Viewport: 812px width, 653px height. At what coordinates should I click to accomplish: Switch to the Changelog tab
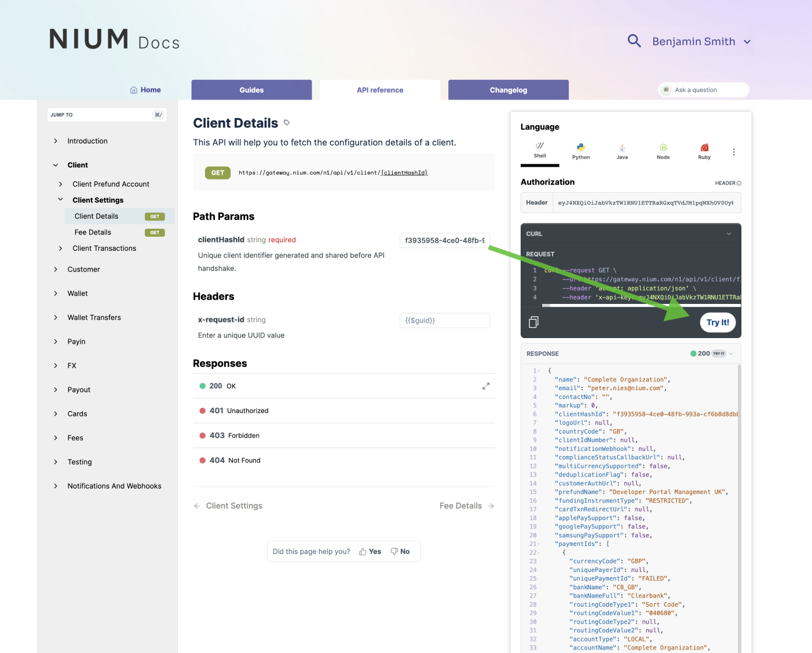pos(509,90)
